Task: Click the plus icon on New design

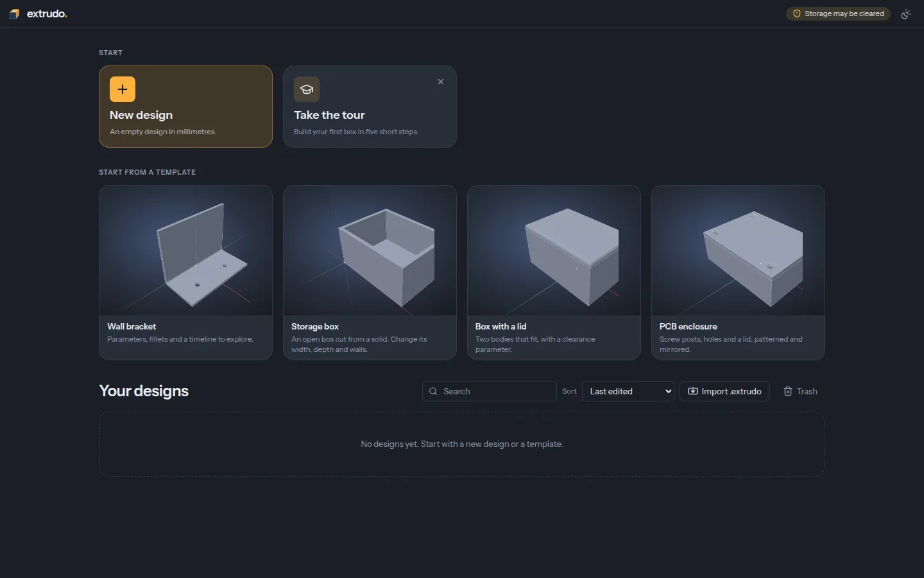Action: coord(123,89)
